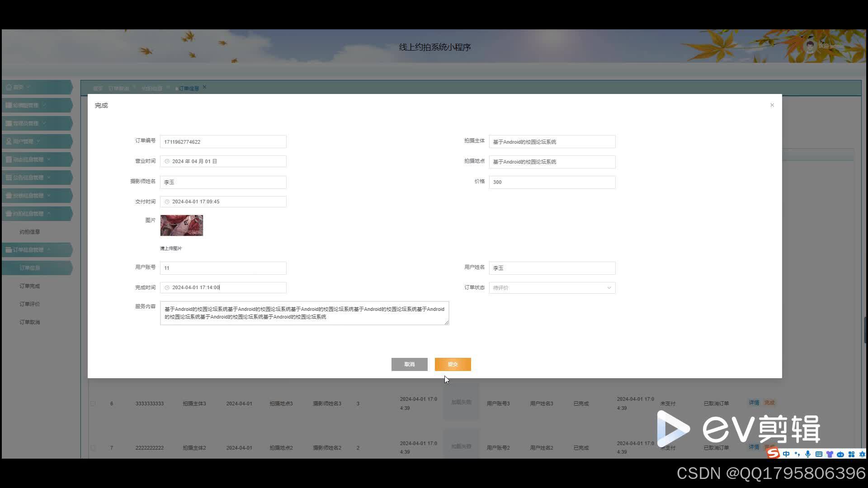The height and width of the screenshot is (488, 868).
Task: Check the checkbox for table row 7
Action: click(93, 448)
